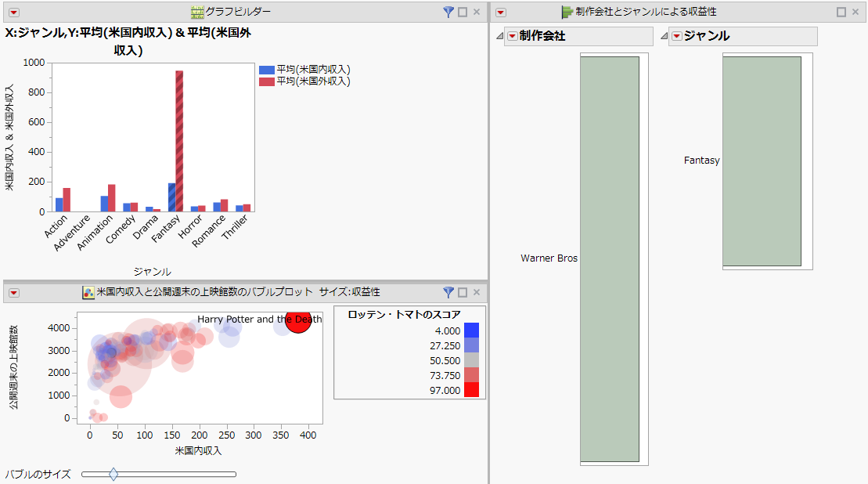Click the 73.750 score legend swatch
868x484 pixels.
pyautogui.click(x=471, y=375)
